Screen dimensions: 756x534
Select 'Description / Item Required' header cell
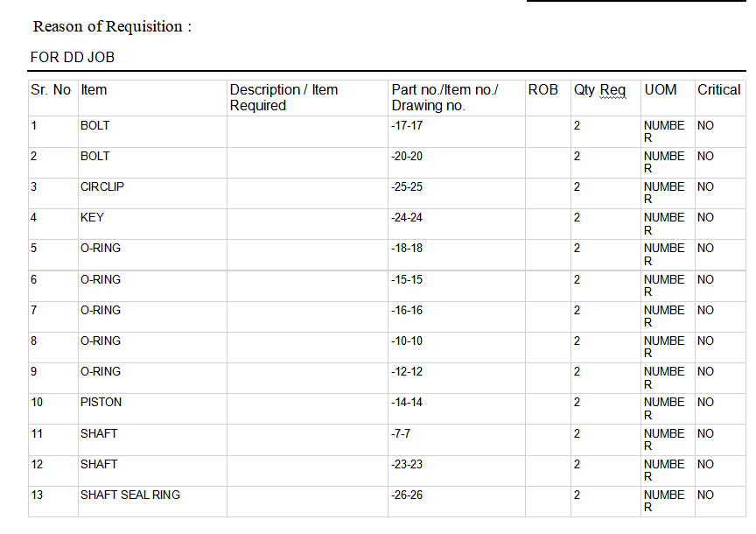[283, 97]
